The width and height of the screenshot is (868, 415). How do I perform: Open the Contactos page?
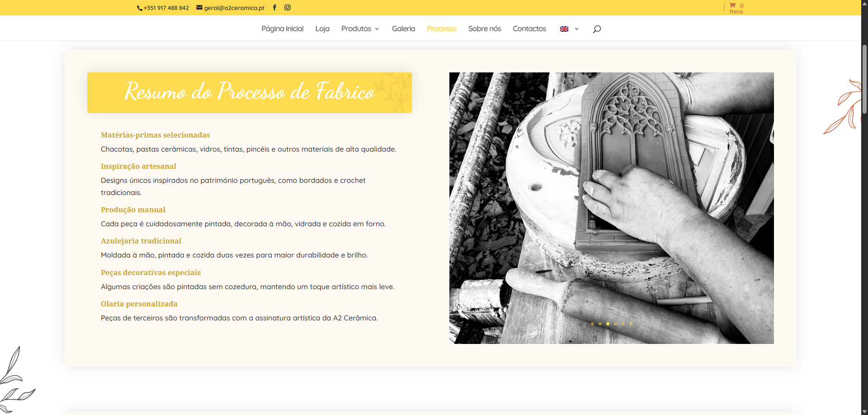(x=529, y=29)
